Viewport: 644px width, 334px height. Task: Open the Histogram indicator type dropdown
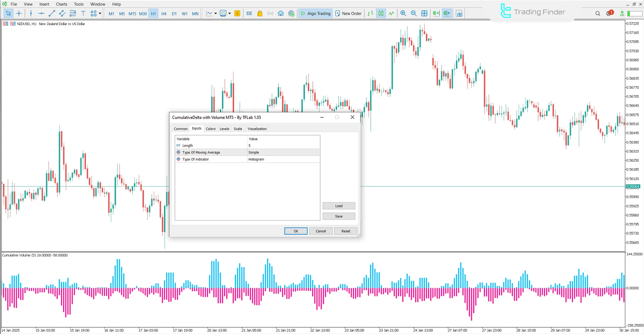point(283,159)
